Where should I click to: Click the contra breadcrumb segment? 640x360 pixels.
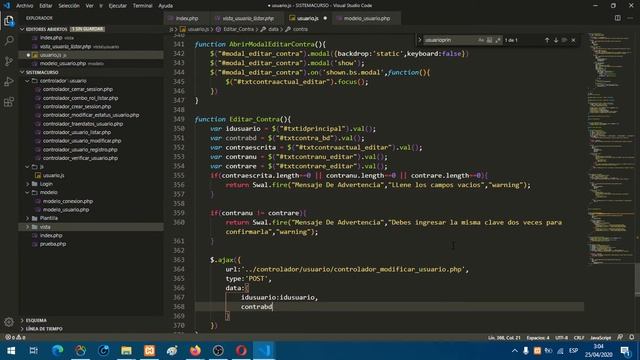(300, 29)
